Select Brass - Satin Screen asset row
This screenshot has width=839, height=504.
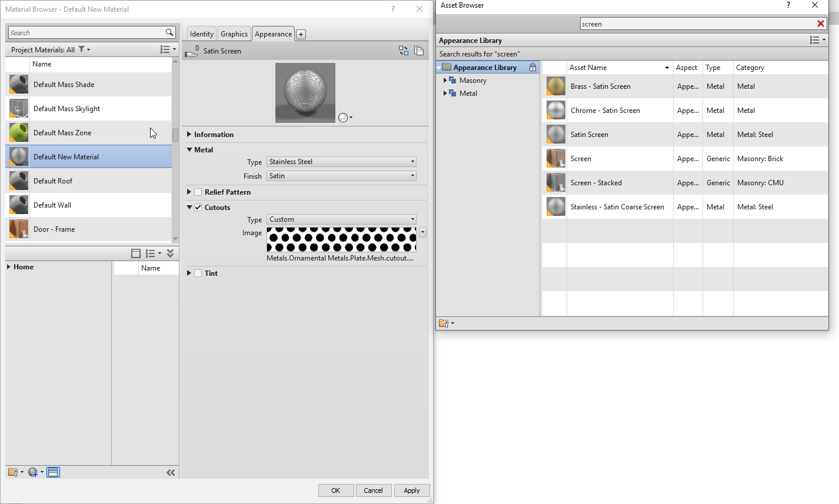pyautogui.click(x=685, y=86)
